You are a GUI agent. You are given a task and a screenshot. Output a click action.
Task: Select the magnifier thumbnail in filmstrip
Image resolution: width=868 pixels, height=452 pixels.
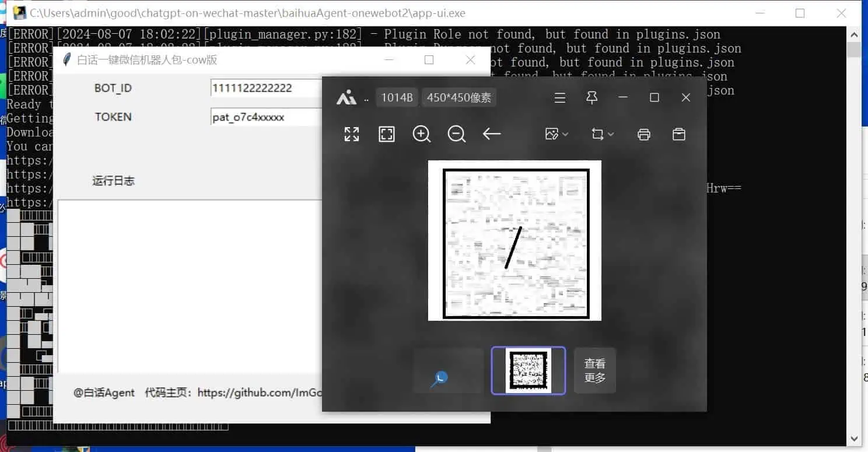click(x=449, y=370)
